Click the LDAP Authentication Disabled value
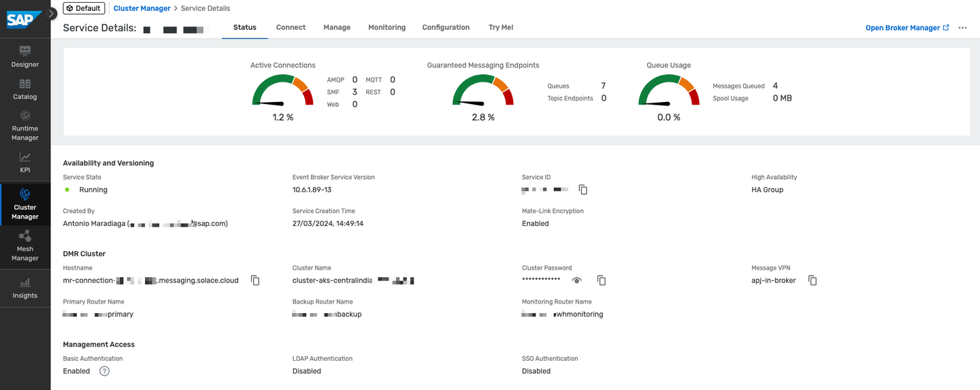Image resolution: width=980 pixels, height=390 pixels. 307,371
